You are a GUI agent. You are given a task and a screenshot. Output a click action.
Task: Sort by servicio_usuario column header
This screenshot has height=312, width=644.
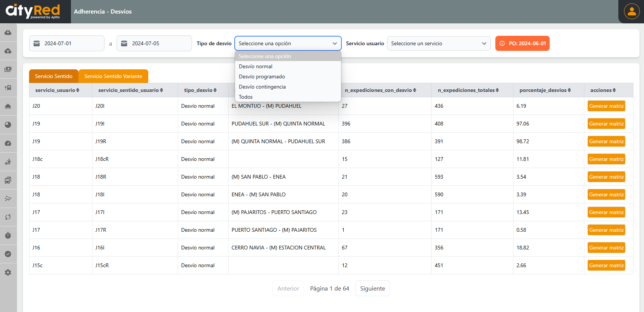pos(57,90)
